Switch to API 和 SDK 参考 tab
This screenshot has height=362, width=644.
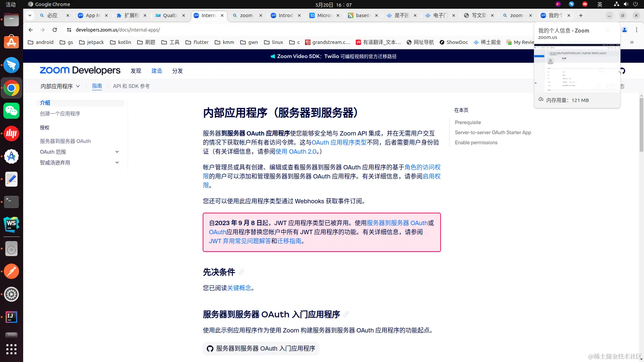(132, 86)
